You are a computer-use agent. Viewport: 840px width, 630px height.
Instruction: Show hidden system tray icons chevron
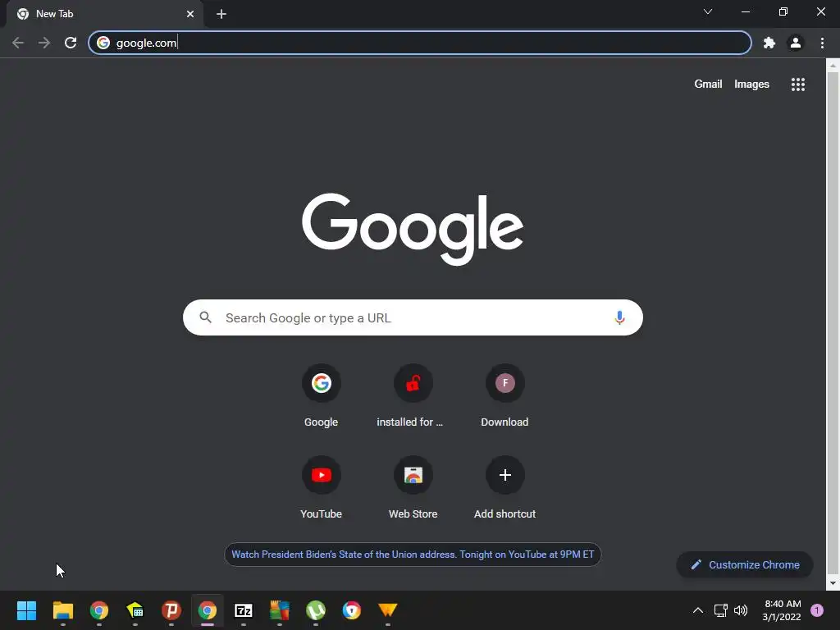click(x=697, y=610)
